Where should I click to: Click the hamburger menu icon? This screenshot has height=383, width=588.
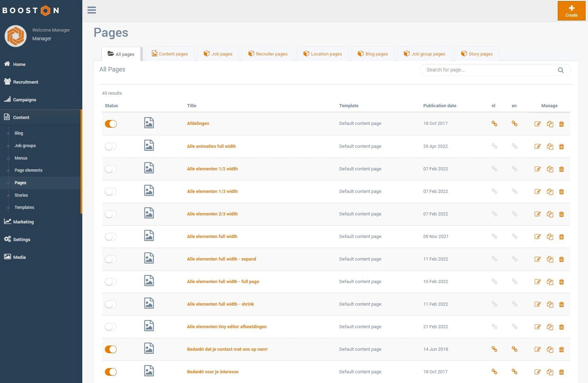click(92, 10)
